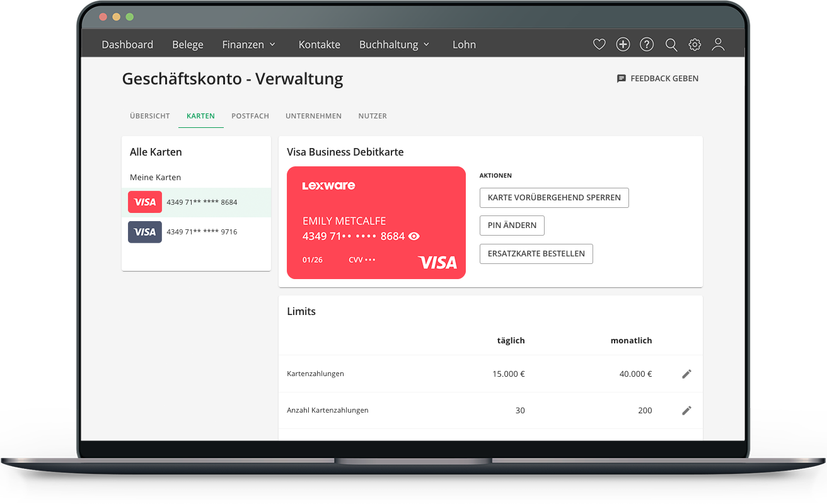Click Ersatzkarte bestellen button
Image resolution: width=827 pixels, height=504 pixels.
(536, 253)
